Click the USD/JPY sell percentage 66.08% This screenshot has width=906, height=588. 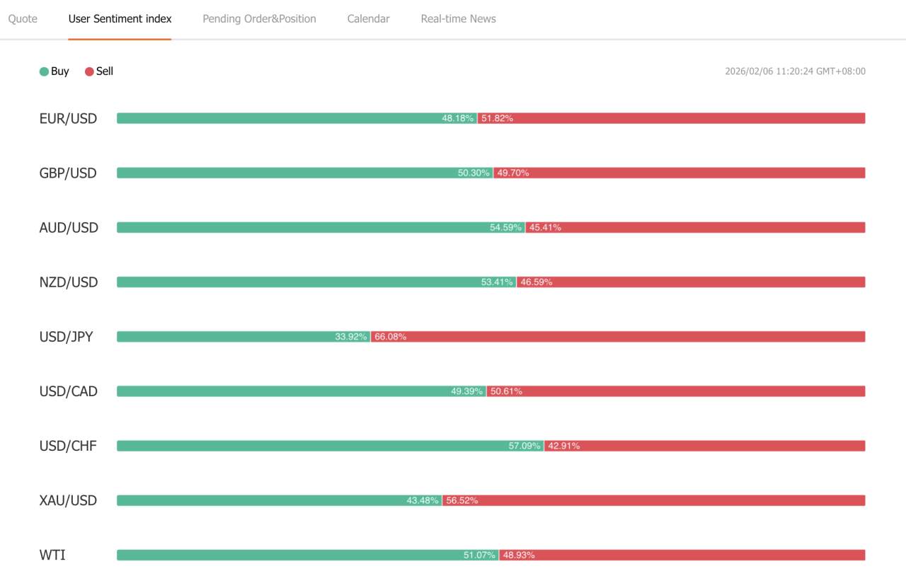point(391,336)
